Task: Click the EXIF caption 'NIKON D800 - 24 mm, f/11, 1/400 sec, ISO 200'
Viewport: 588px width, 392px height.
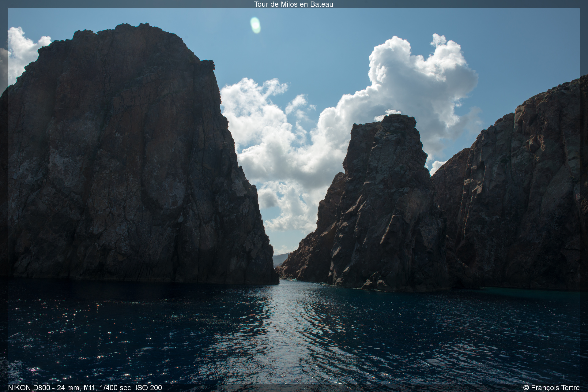Action: (x=85, y=388)
